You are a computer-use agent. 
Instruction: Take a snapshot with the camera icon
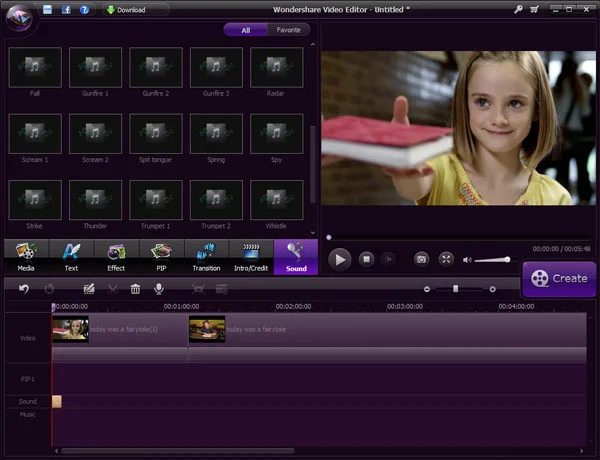pyautogui.click(x=421, y=259)
